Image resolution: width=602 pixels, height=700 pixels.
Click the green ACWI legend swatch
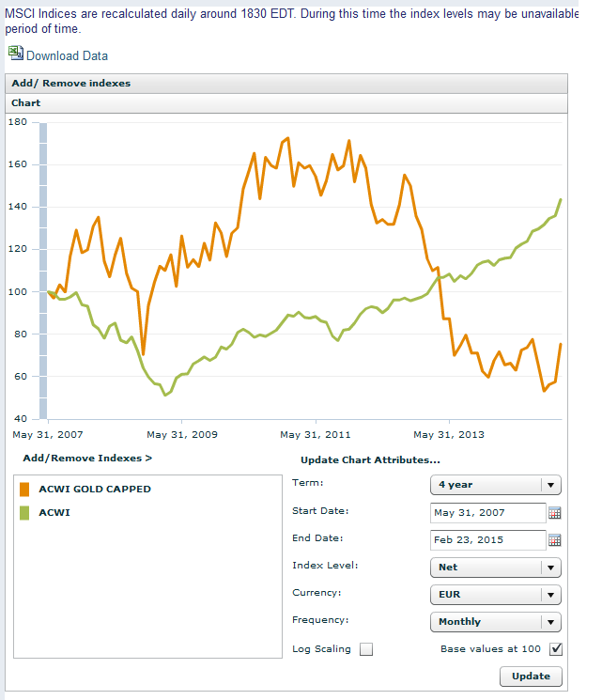[x=25, y=512]
